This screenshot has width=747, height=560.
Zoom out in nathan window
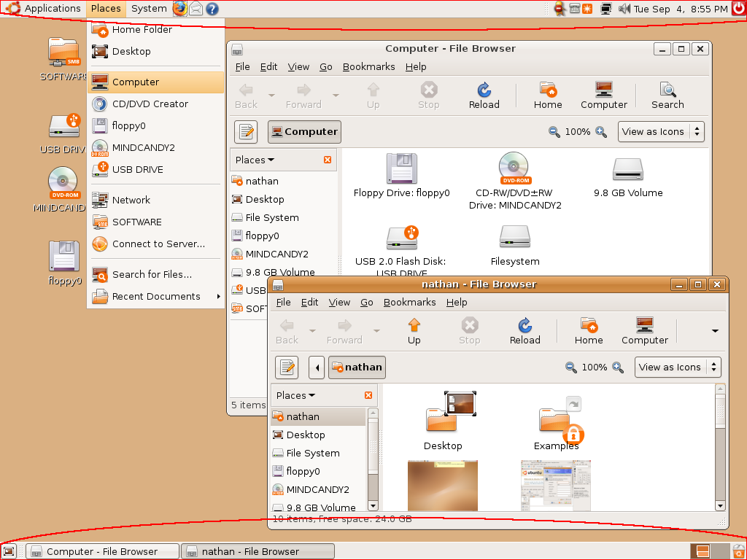coord(570,367)
